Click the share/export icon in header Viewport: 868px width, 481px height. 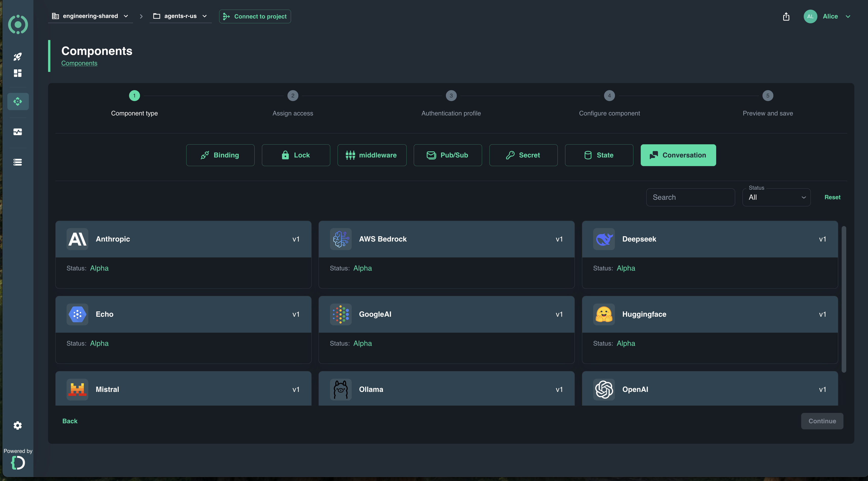[x=786, y=16]
